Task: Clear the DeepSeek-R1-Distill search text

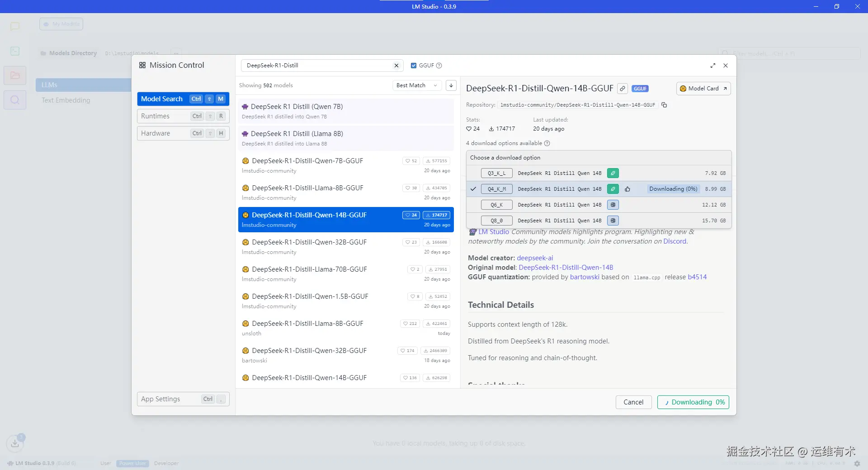Action: [396, 66]
